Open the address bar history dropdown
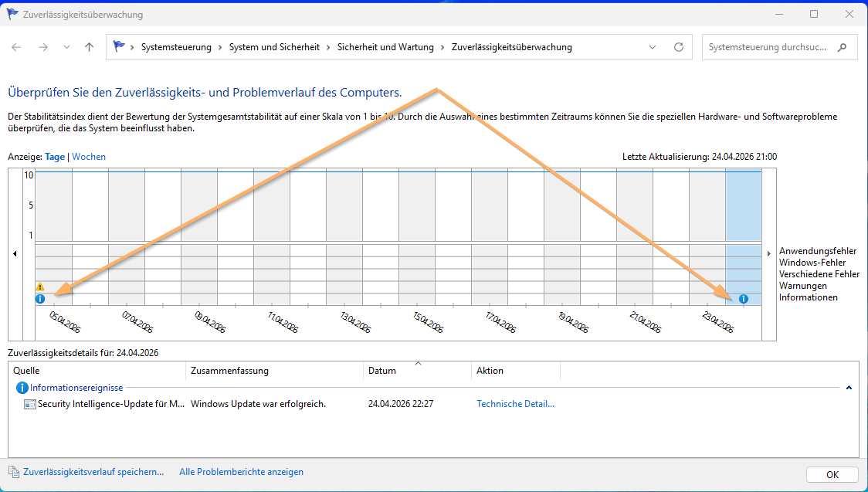 (653, 48)
